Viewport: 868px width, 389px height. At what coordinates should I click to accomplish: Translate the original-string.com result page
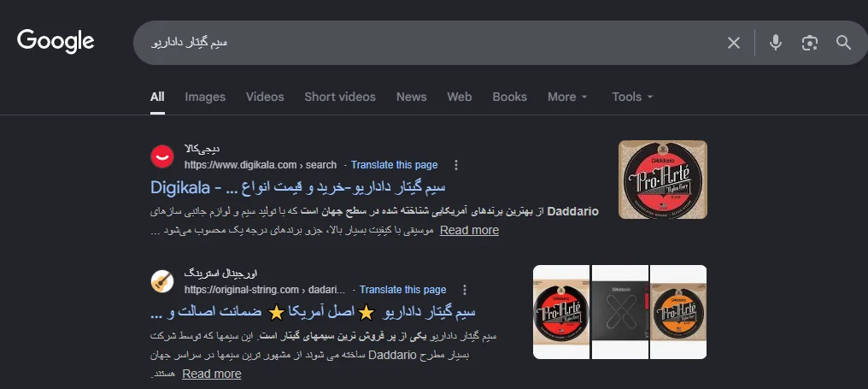pyautogui.click(x=402, y=289)
